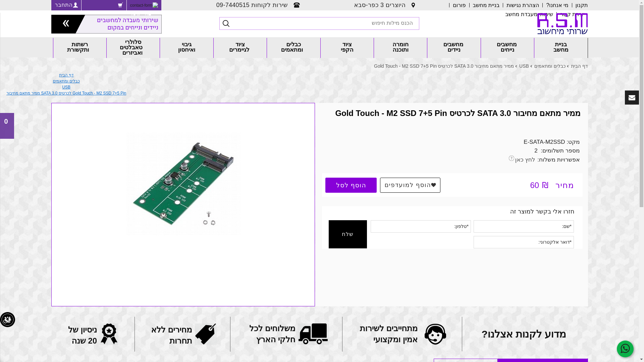Open the רשתות ותקשורת menu category

point(79,48)
